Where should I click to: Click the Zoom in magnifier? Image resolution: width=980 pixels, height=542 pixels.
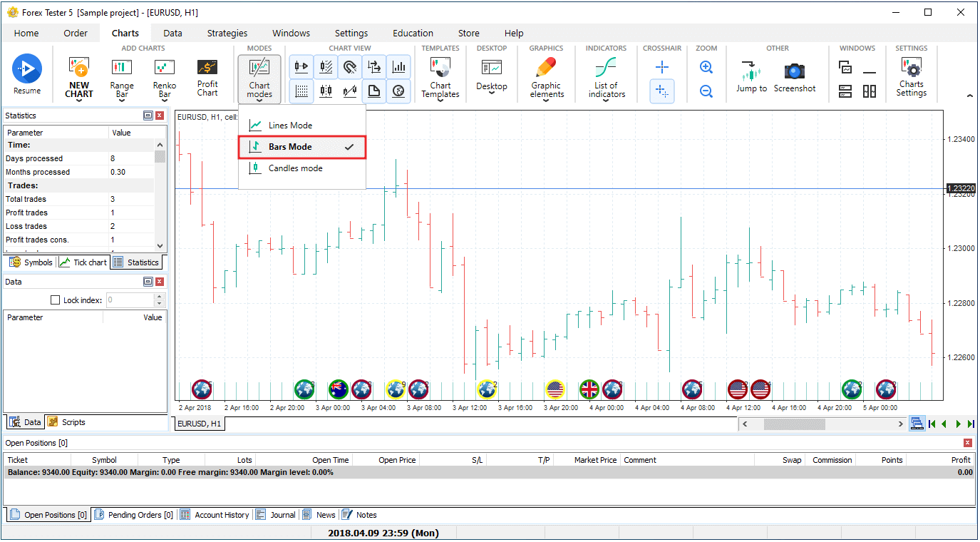(x=706, y=68)
